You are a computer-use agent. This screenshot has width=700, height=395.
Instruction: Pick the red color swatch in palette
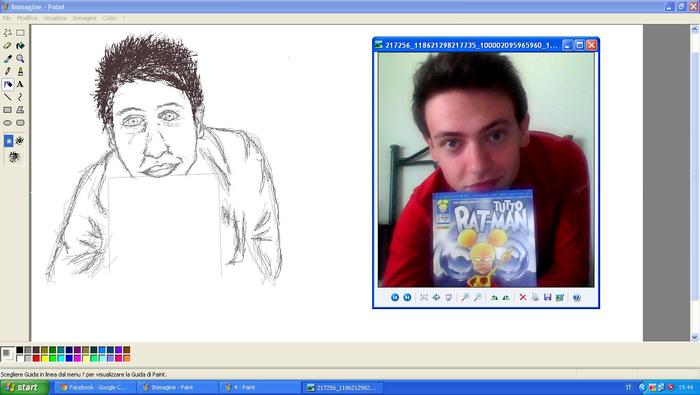pyautogui.click(x=36, y=358)
